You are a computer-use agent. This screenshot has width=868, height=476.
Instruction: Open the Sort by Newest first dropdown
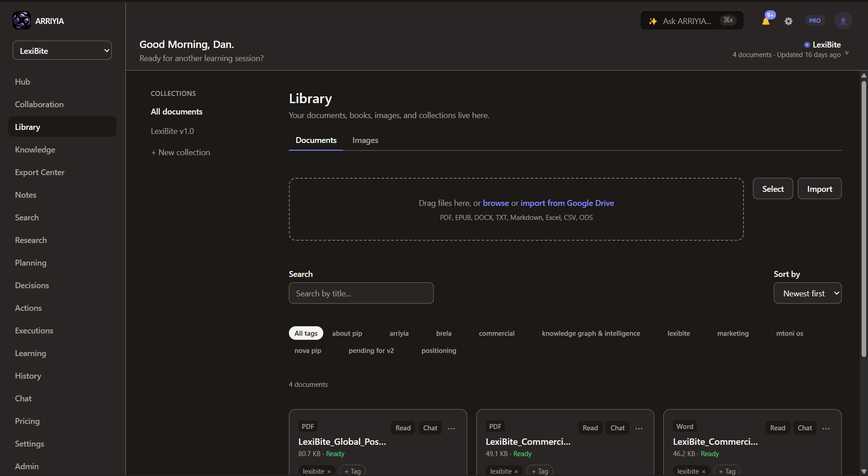click(808, 293)
